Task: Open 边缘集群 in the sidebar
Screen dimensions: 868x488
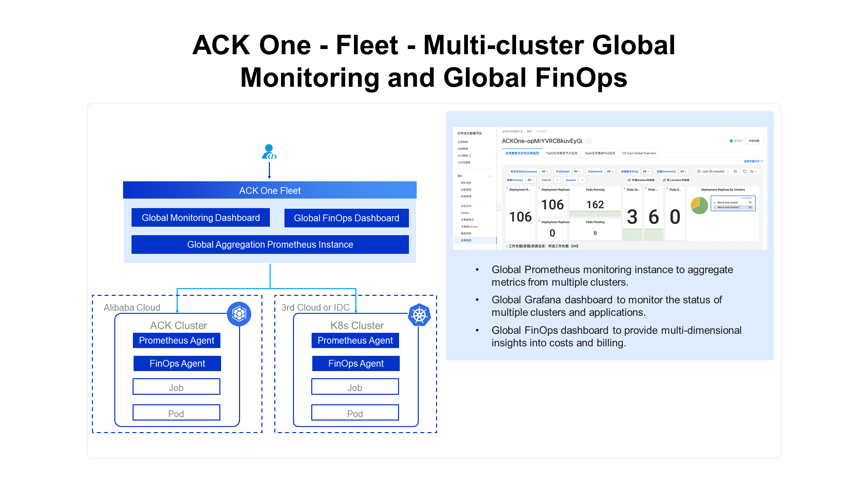Action: point(462,149)
